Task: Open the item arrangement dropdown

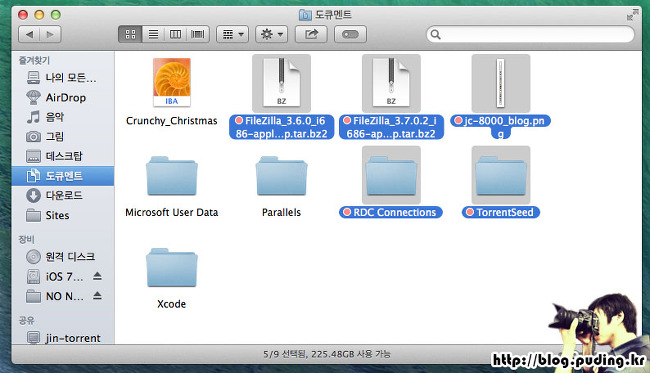Action: [233, 34]
